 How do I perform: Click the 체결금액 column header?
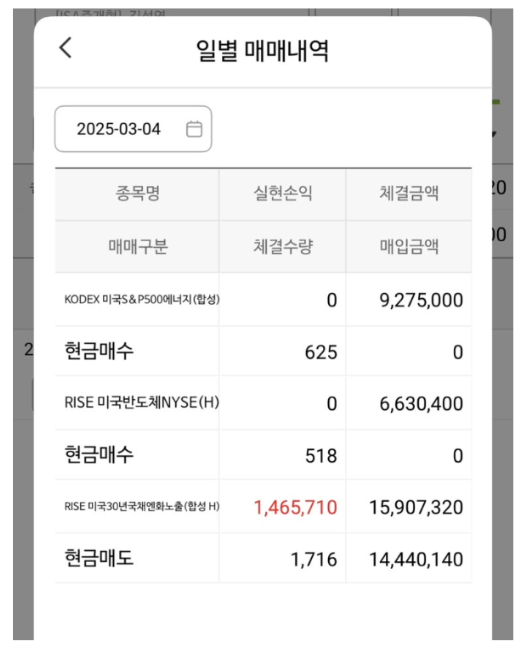pyautogui.click(x=409, y=193)
